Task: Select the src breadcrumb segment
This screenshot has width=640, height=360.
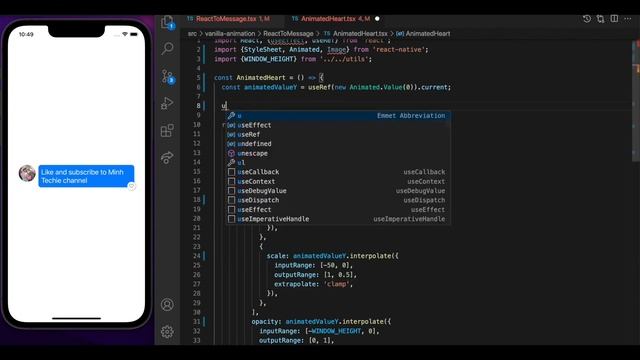Action: [x=192, y=33]
